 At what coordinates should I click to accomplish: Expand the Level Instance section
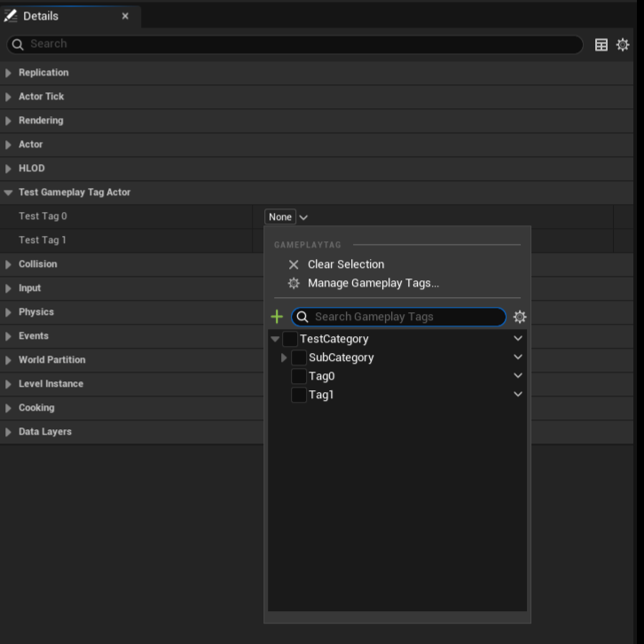click(x=8, y=384)
